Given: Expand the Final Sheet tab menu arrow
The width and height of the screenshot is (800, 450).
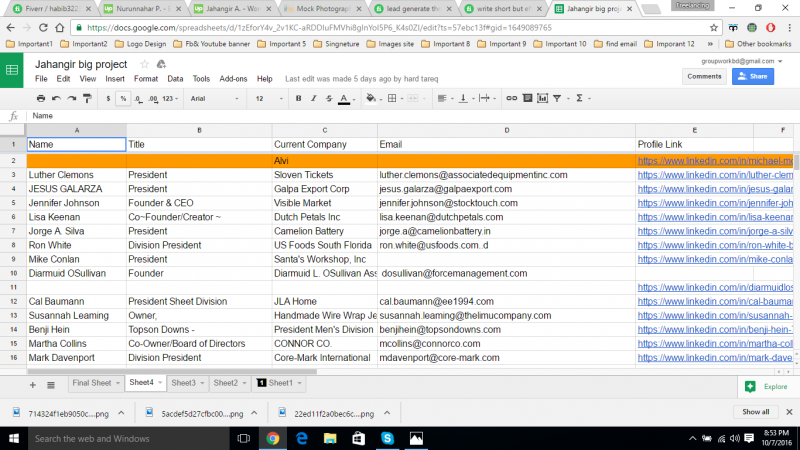Looking at the screenshot, I should point(118,383).
